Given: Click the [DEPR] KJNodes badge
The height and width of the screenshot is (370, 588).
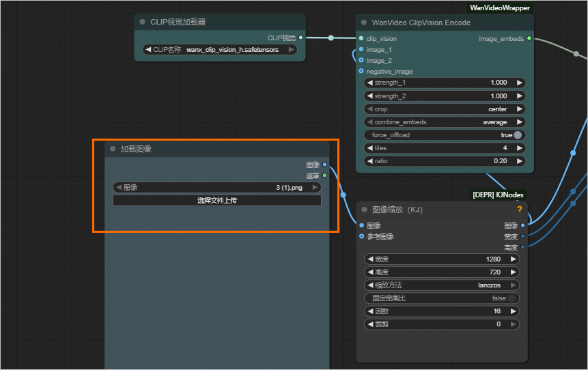Looking at the screenshot, I should (498, 195).
